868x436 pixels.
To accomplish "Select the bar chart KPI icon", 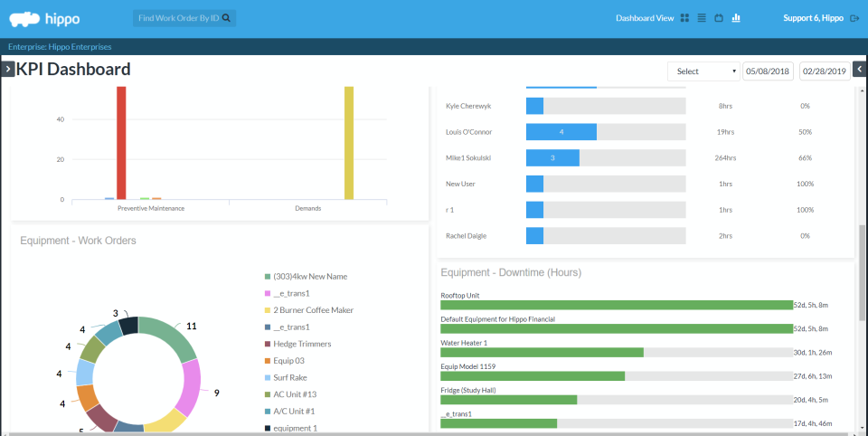I will click(x=736, y=18).
